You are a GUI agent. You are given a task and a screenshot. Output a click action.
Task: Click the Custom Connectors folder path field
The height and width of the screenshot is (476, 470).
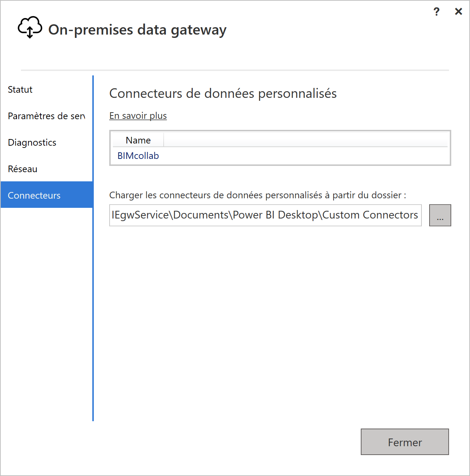pyautogui.click(x=265, y=215)
